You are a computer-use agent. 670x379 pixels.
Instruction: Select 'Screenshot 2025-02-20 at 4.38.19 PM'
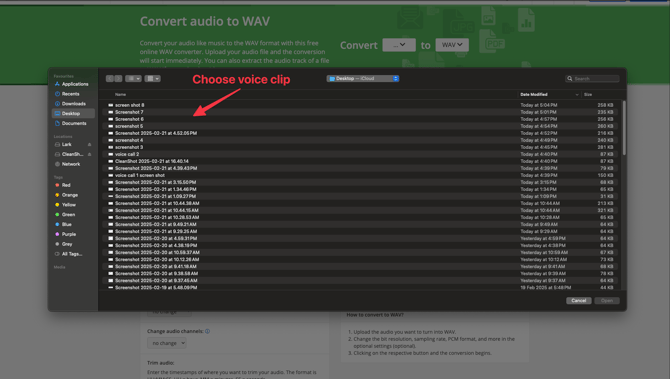360,245
